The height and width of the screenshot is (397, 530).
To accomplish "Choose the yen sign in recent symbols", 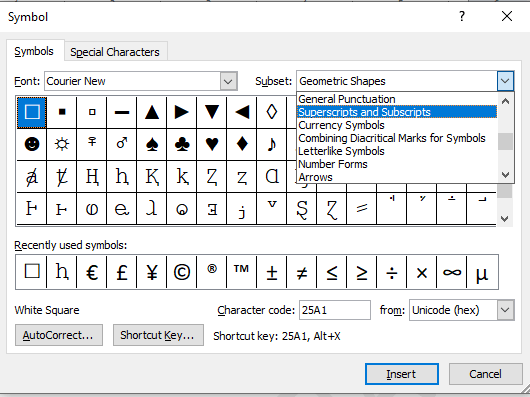I will (x=152, y=272).
